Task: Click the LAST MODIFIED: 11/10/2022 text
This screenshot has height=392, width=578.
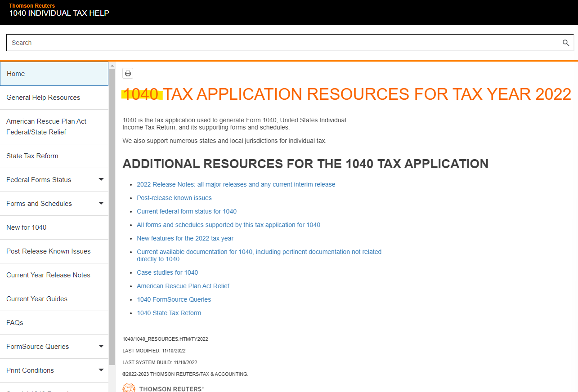Action: [x=154, y=351]
